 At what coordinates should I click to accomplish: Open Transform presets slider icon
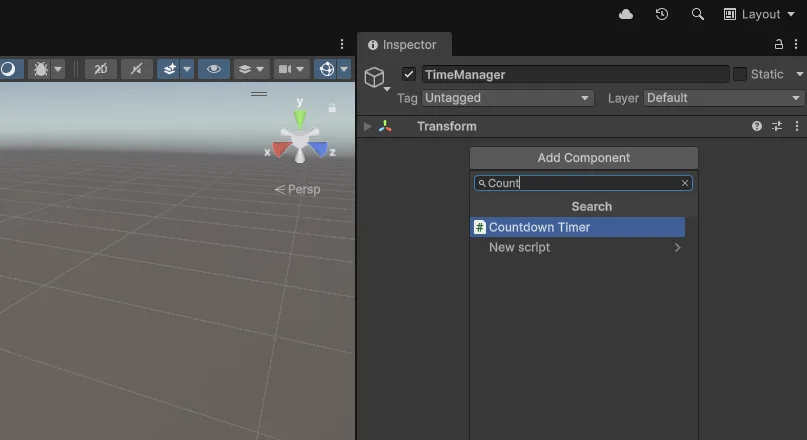pyautogui.click(x=777, y=126)
